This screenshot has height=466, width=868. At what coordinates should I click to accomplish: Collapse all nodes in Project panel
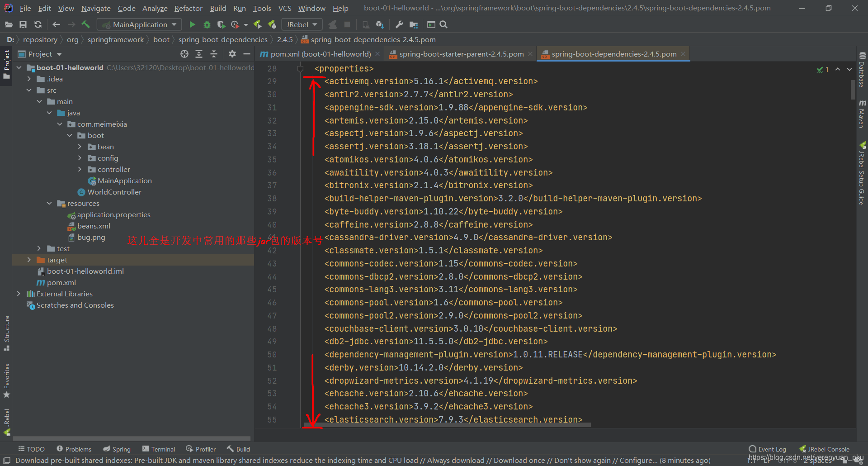click(x=214, y=54)
